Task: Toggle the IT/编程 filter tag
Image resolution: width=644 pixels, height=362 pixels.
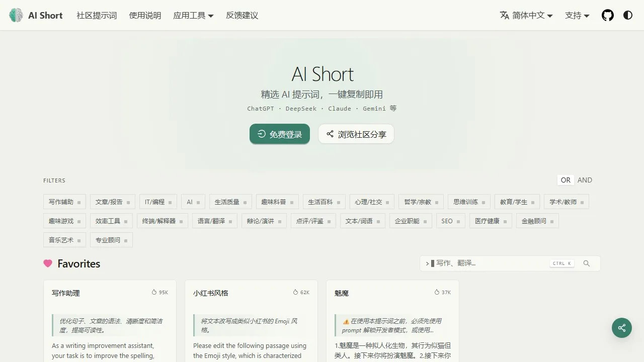Action: pos(158,202)
